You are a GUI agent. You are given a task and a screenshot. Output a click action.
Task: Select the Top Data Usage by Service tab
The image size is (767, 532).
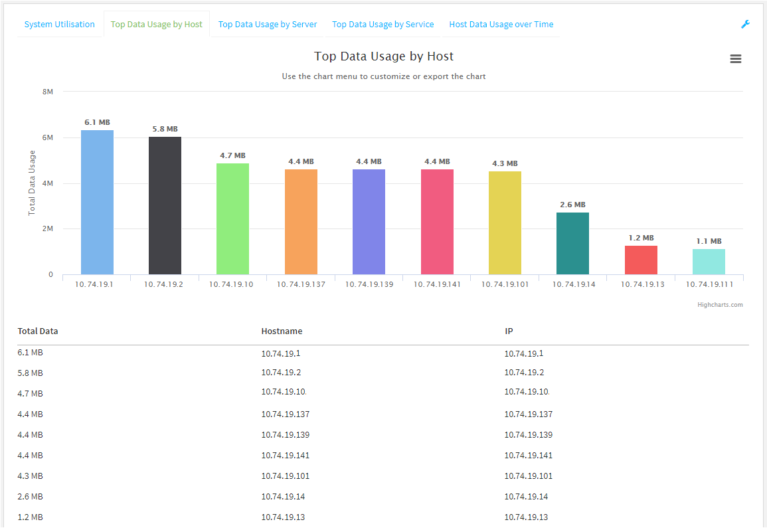383,24
